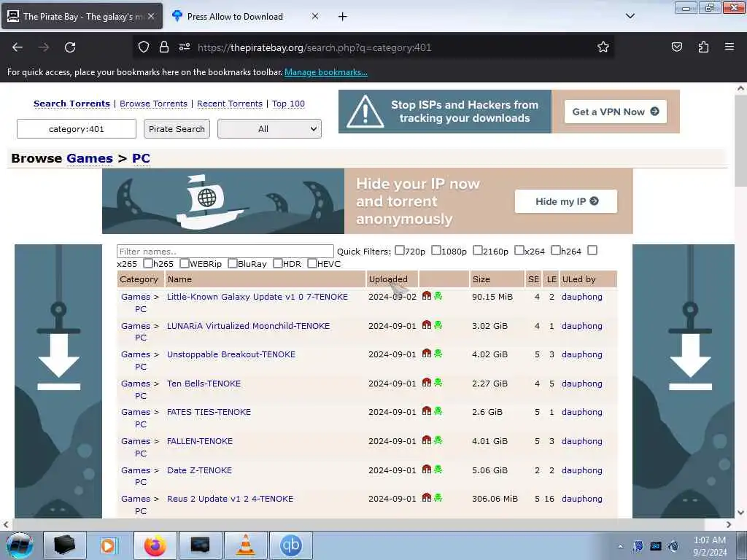Viewport: 747px width, 560px height.
Task: Click magnet icon for FALLEN-TENOKE
Action: click(426, 440)
